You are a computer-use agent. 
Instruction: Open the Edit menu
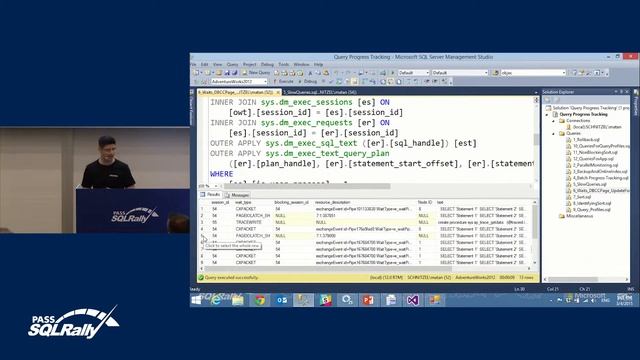(204, 64)
